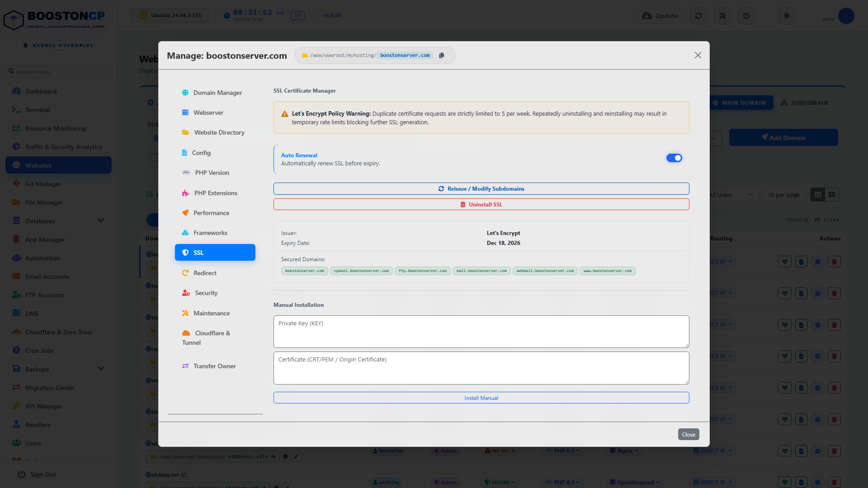Focus the Certificate (CRT/PEM) text area
868x488 pixels.
point(481,368)
